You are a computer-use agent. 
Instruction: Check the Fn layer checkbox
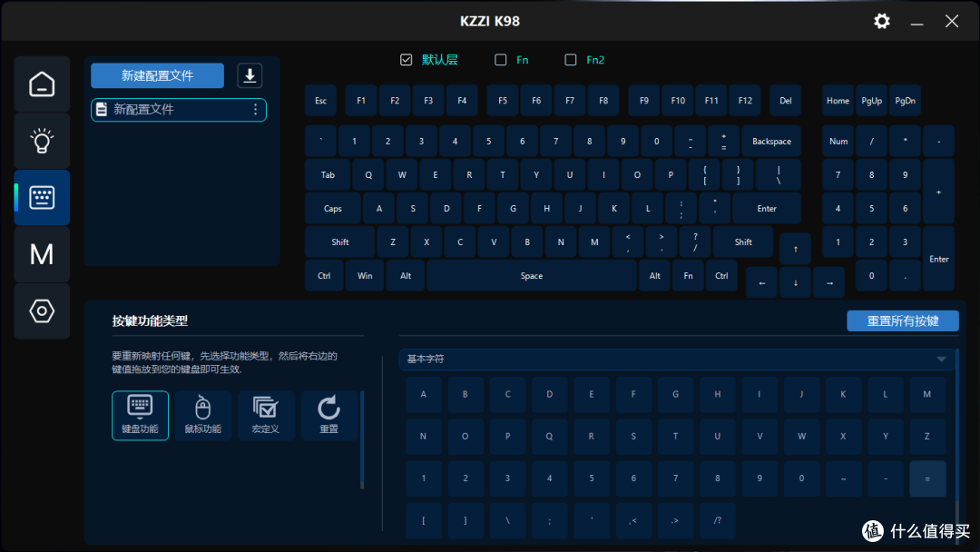[501, 60]
